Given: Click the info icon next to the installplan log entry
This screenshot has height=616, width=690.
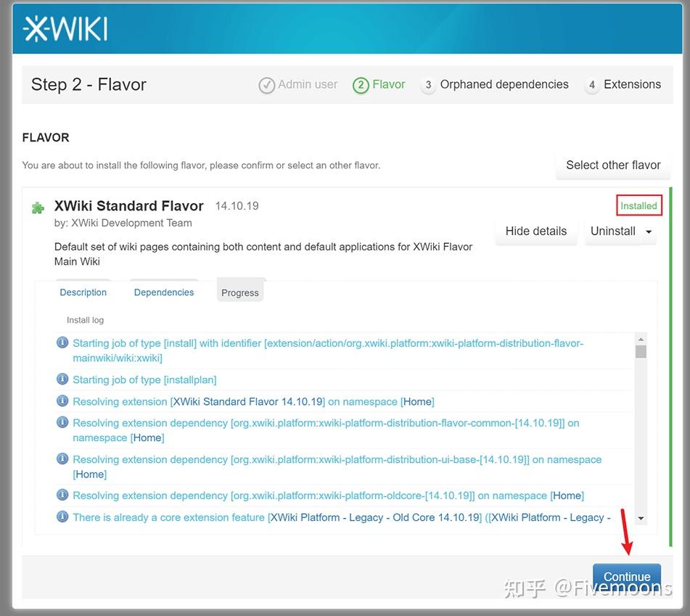Looking at the screenshot, I should (62, 379).
